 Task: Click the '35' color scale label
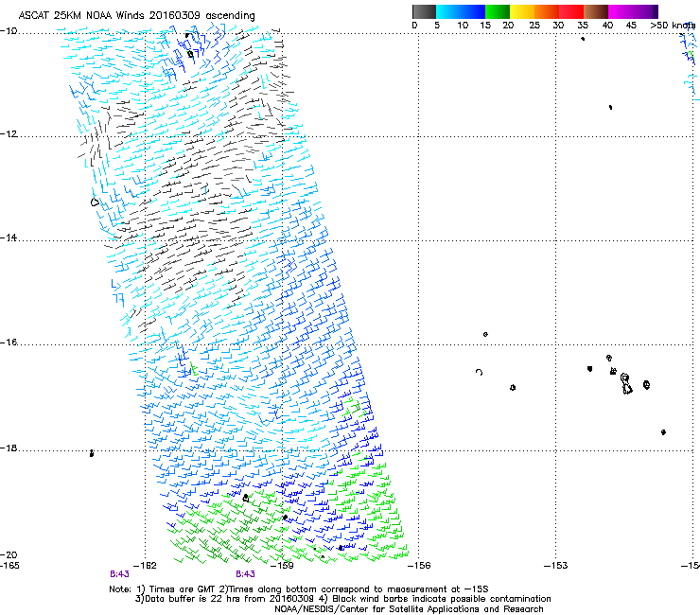click(x=583, y=26)
